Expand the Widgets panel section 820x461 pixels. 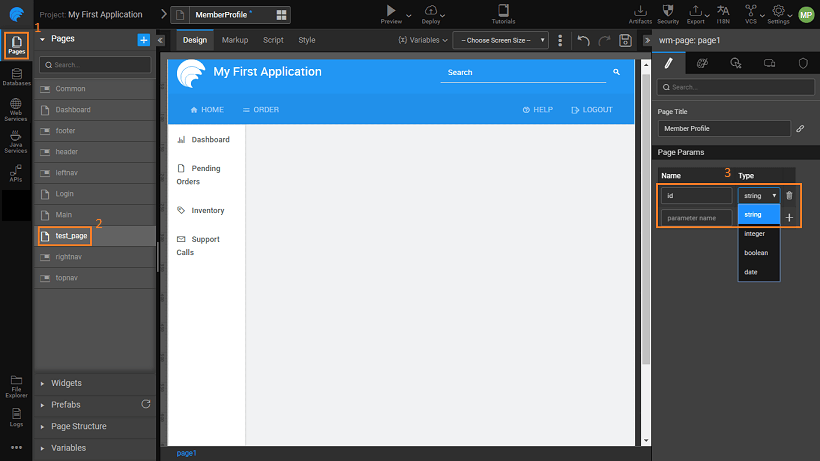pyautogui.click(x=66, y=383)
